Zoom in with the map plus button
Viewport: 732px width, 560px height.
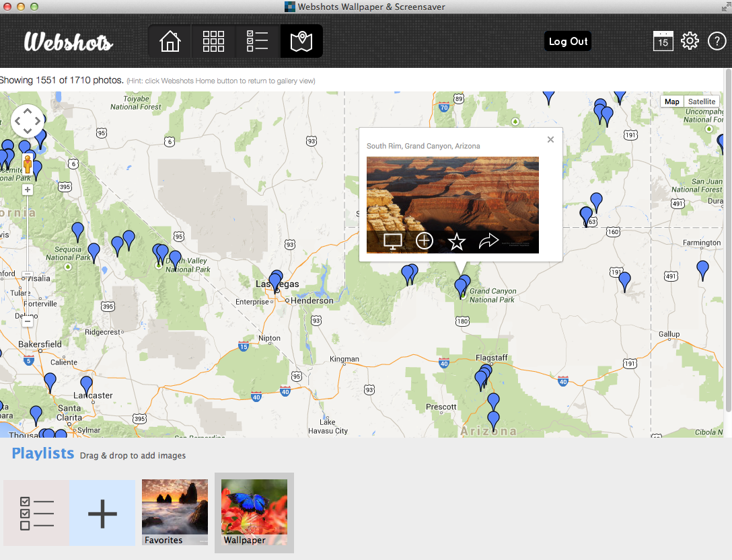click(28, 190)
